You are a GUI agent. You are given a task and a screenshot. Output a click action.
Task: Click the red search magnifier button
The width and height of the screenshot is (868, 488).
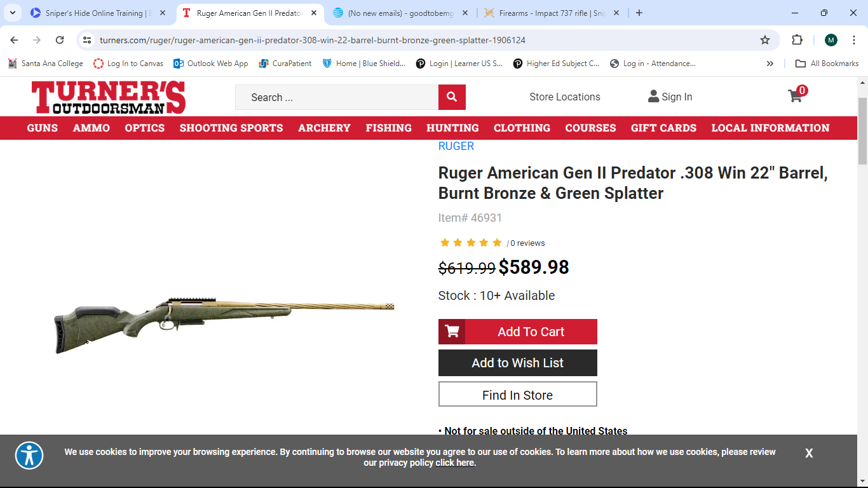[452, 97]
